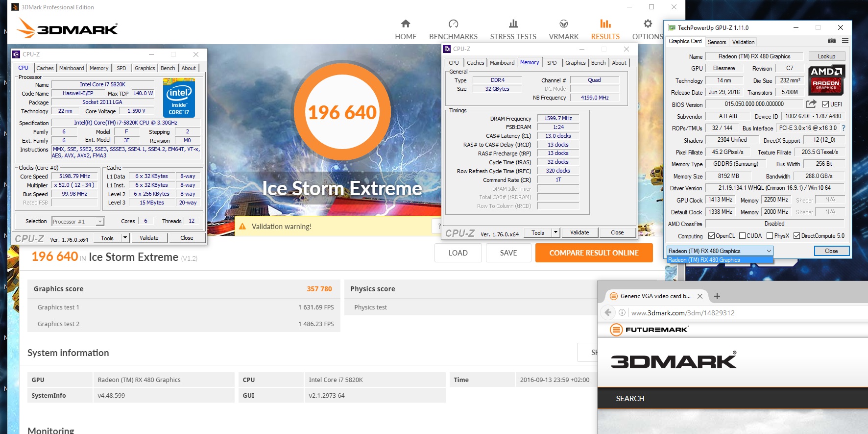868x434 pixels.
Task: Toggle the PhysX checkbox
Action: [x=770, y=236]
